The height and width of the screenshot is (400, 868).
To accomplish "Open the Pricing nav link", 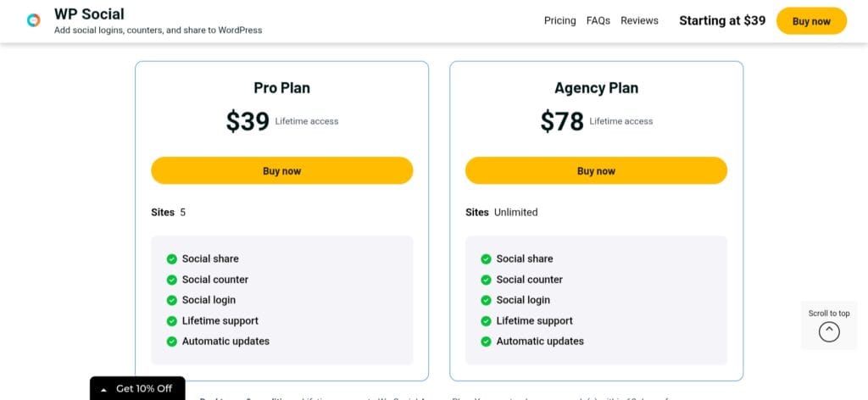I will [559, 20].
